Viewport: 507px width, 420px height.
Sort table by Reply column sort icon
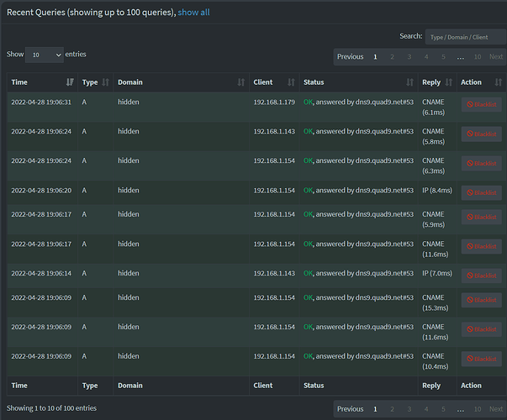[x=448, y=82]
